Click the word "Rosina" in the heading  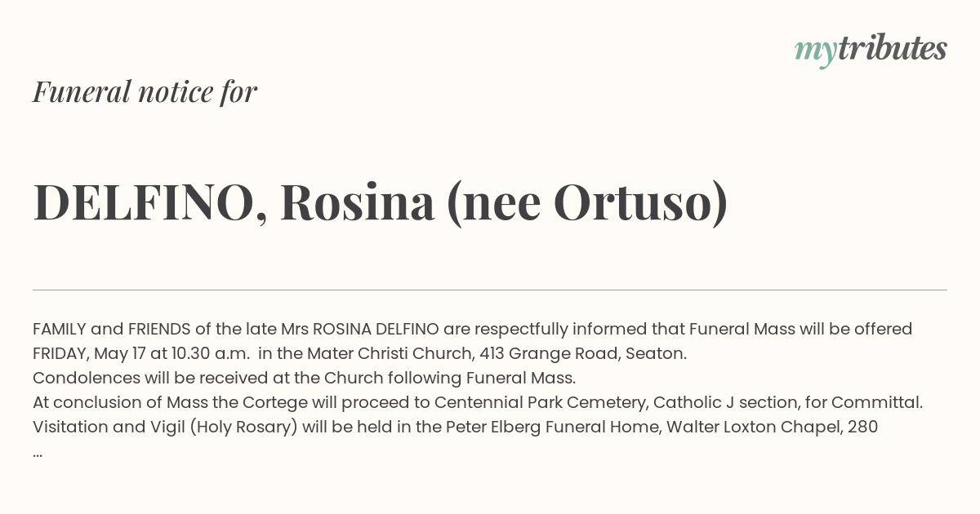(x=357, y=203)
